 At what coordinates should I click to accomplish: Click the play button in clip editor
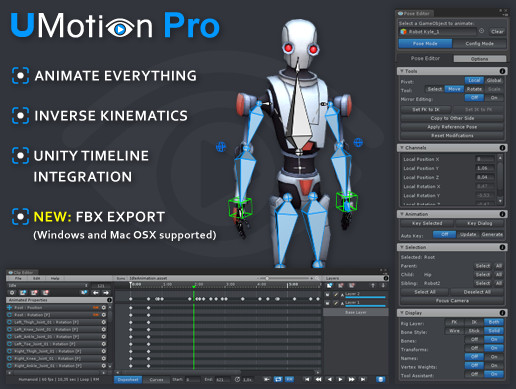click(x=340, y=379)
